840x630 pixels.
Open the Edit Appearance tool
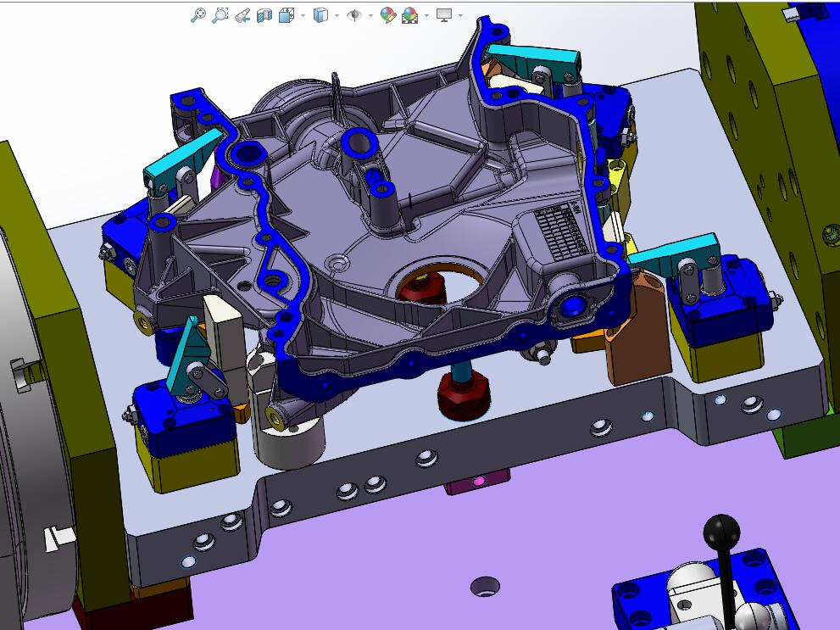(x=388, y=15)
